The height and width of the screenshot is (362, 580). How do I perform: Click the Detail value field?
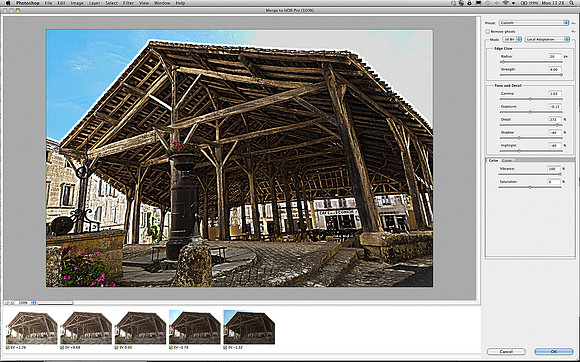tap(554, 119)
